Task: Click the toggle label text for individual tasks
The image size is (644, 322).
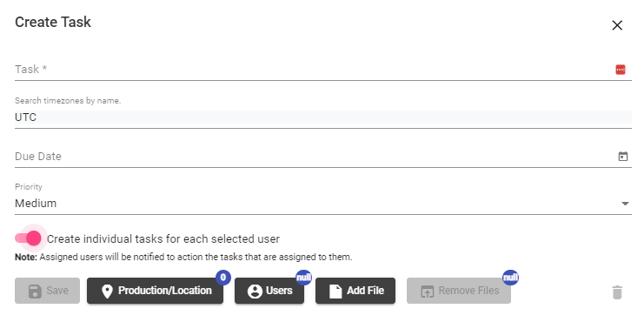Action: coord(163,239)
